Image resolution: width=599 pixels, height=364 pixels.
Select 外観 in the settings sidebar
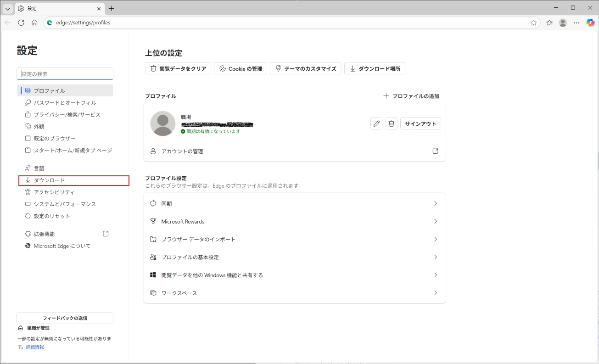pos(39,127)
